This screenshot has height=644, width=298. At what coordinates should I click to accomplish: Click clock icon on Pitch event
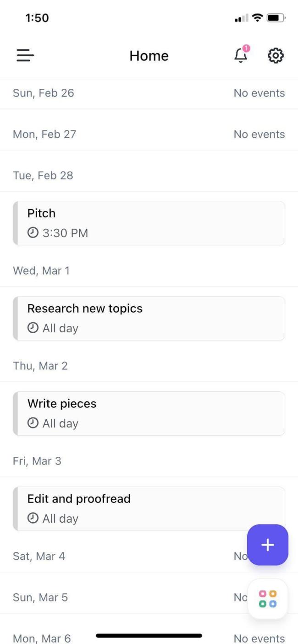pos(33,233)
